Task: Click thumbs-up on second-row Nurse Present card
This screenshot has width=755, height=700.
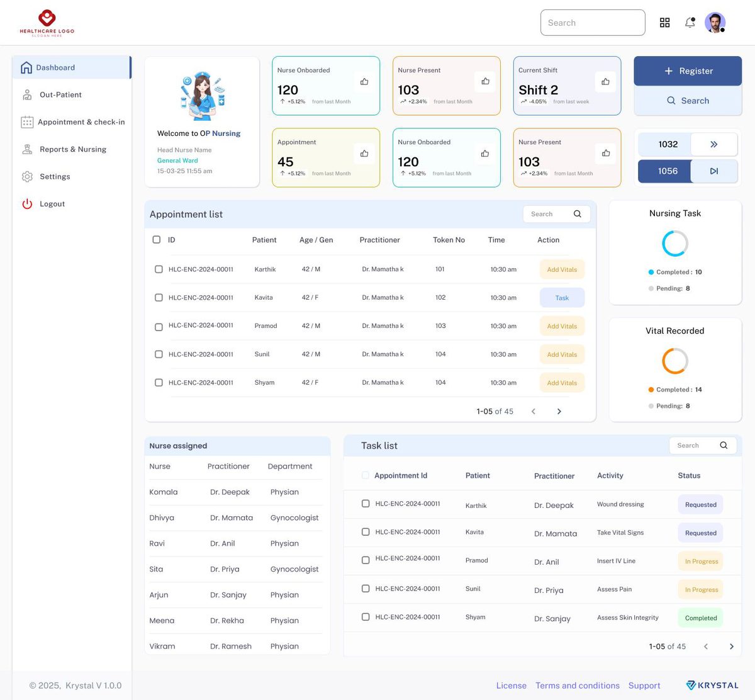Action: [x=606, y=153]
